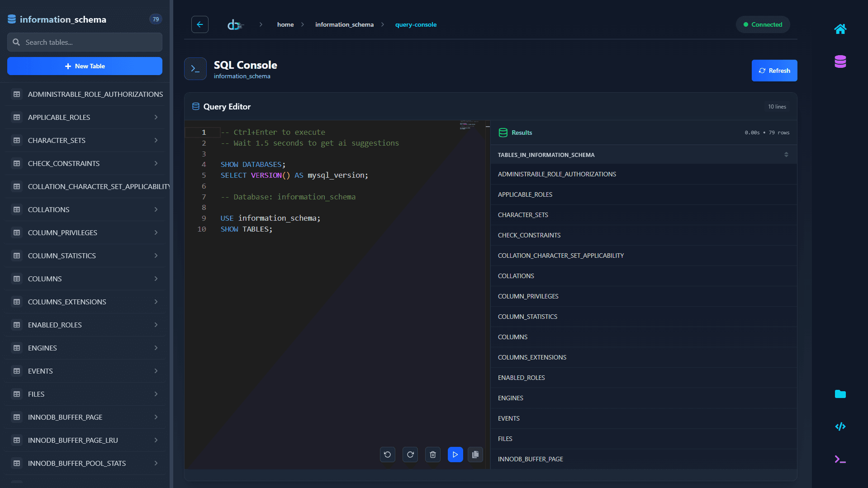Viewport: 868px width, 488px height.
Task: Select ENGINES row in results
Action: click(x=644, y=398)
